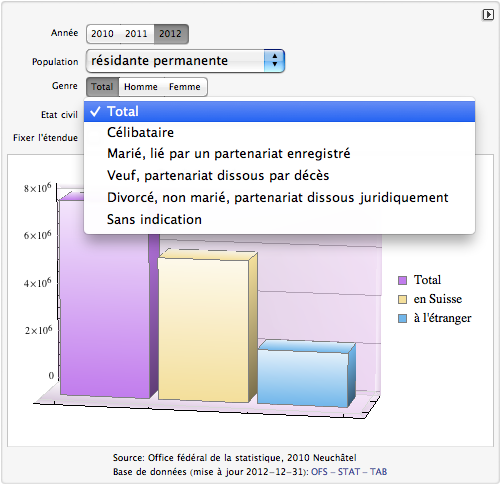Choose Veuf, partenariat dissous par décès
The height and width of the screenshot is (484, 501).
tap(279, 176)
